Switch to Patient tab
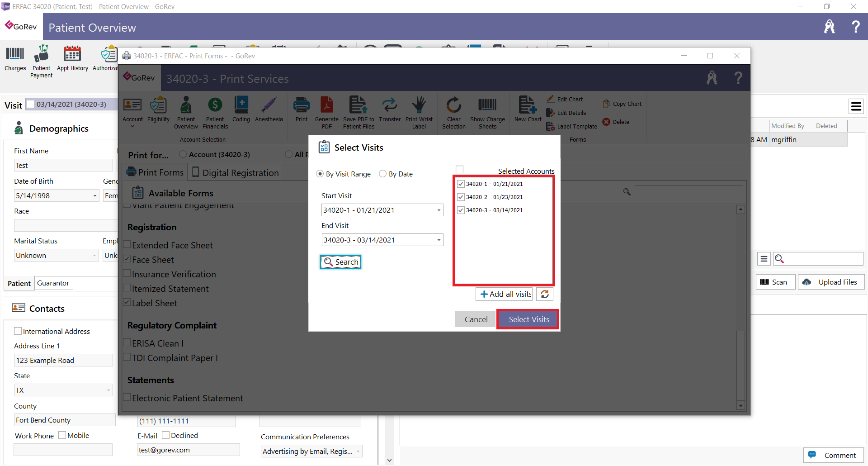 [19, 283]
